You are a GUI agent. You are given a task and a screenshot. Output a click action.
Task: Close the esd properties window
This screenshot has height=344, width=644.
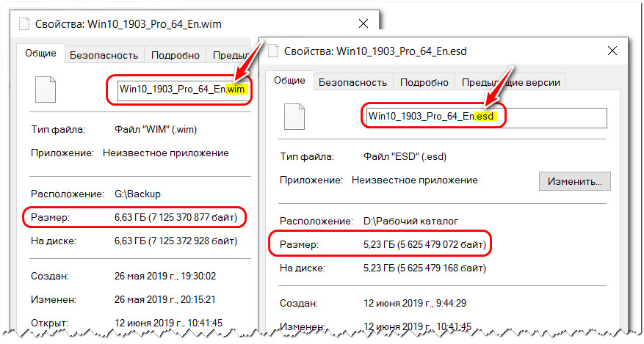click(612, 51)
